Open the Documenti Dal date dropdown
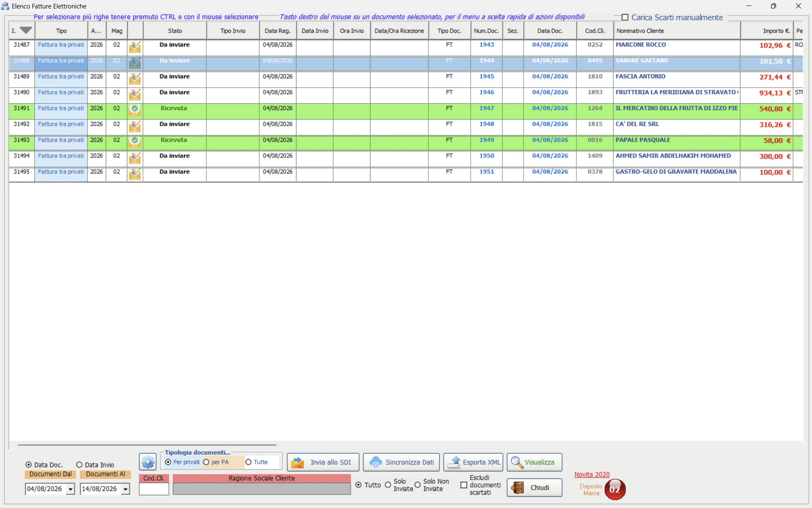Screen dimensions: 812x508 pos(70,489)
